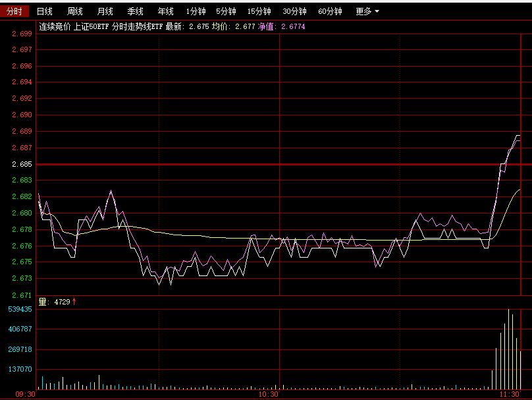This screenshot has width=532, height=400.
Task: Click the 最新: 2.675 latest price value
Action: (x=187, y=26)
